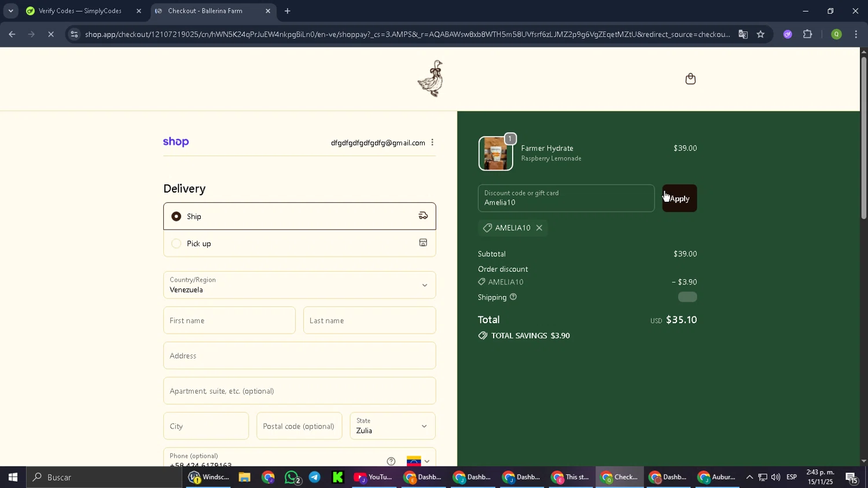Go back to the previous page
Image resolution: width=868 pixels, height=488 pixels.
[x=12, y=34]
